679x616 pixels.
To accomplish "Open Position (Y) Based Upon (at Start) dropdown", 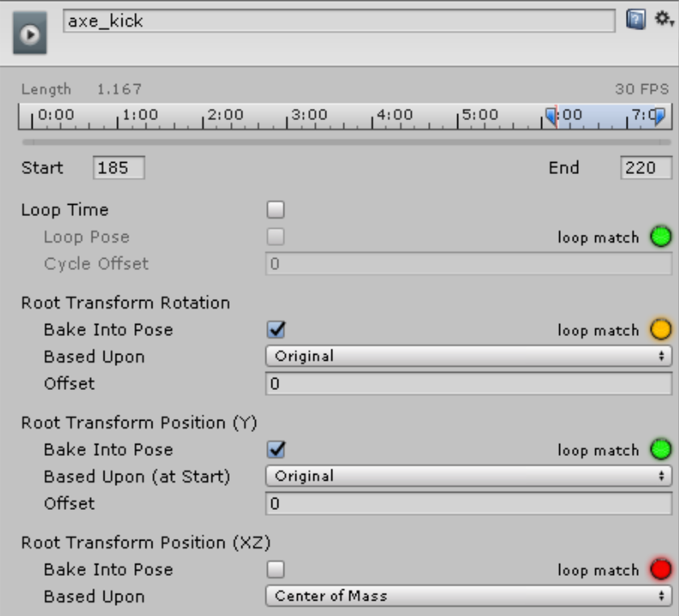I will click(468, 476).
